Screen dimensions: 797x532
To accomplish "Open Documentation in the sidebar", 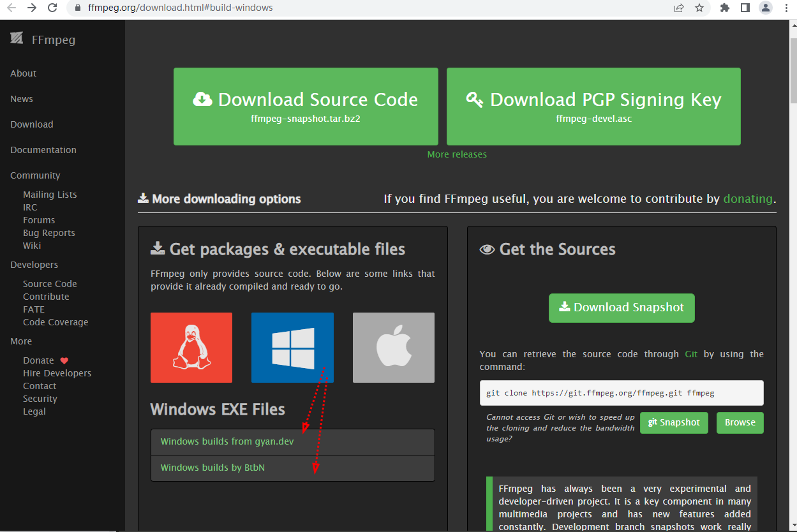I will [43, 150].
